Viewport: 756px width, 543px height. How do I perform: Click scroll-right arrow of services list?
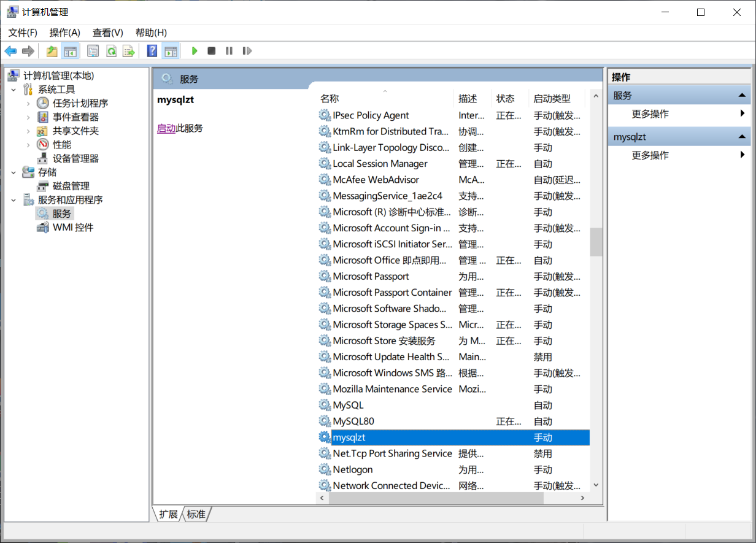[583, 499]
